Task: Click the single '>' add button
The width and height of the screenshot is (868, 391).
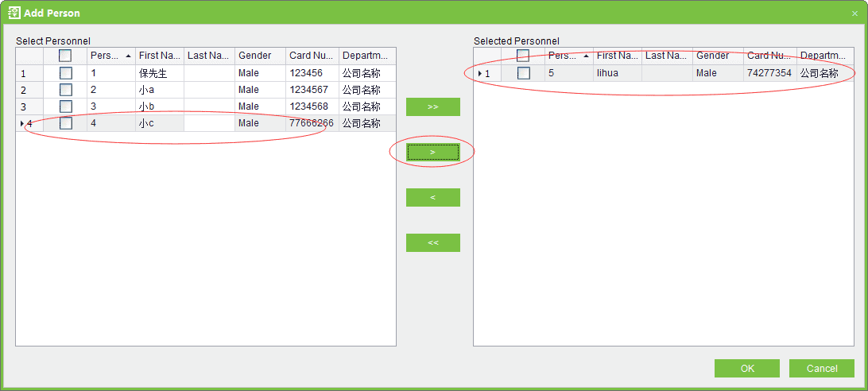Action: (432, 153)
